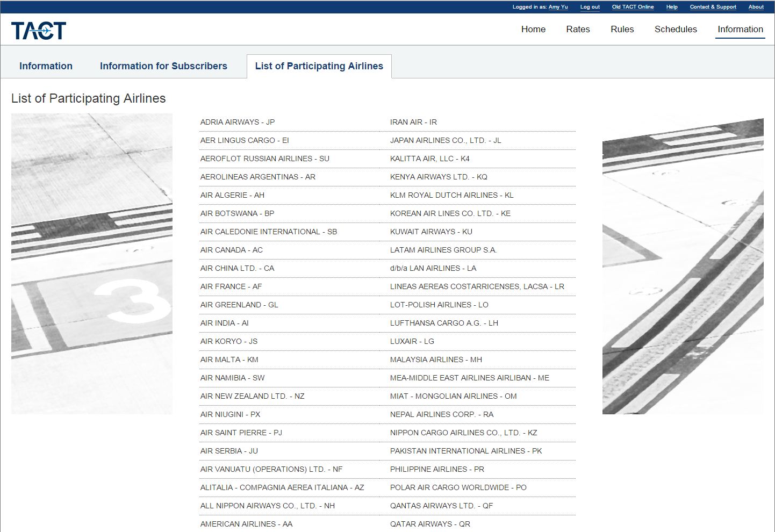The image size is (775, 532).
Task: Open the Home menu item
Action: pyautogui.click(x=533, y=30)
